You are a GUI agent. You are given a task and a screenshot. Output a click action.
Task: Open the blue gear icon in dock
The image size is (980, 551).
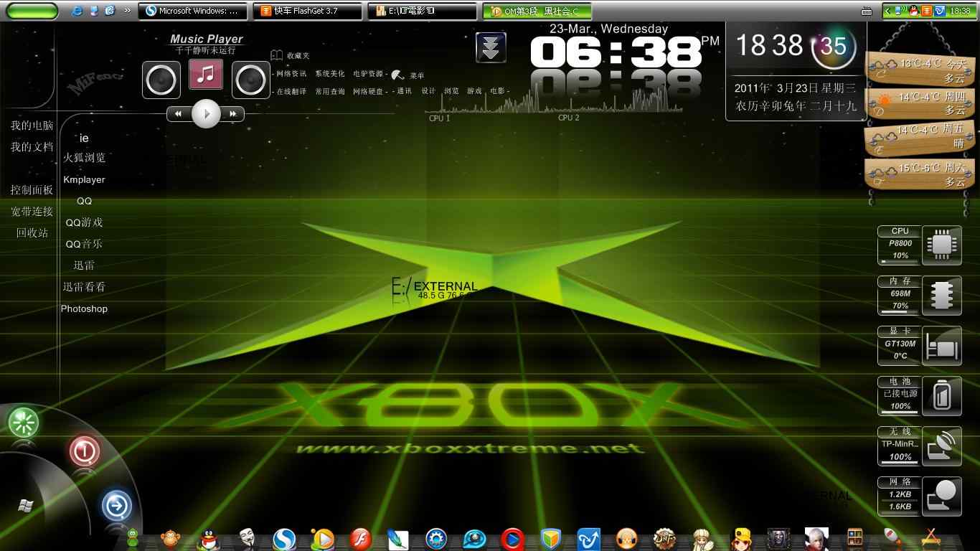(436, 539)
